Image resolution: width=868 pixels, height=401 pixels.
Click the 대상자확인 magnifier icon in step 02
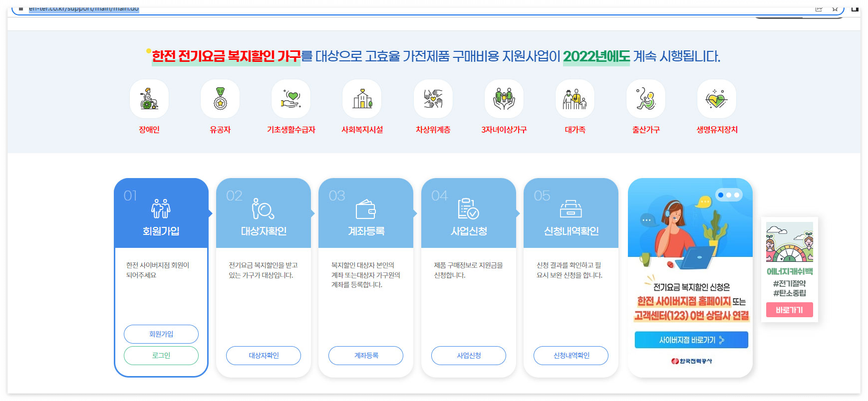click(x=263, y=208)
